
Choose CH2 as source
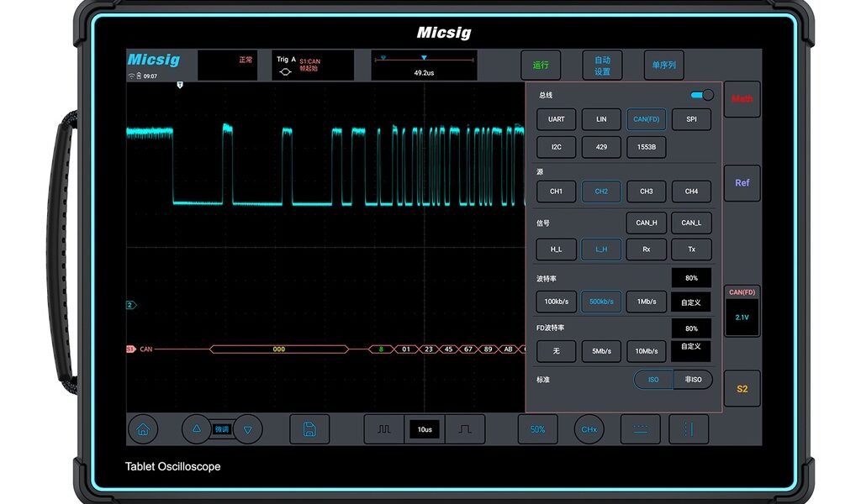601,192
